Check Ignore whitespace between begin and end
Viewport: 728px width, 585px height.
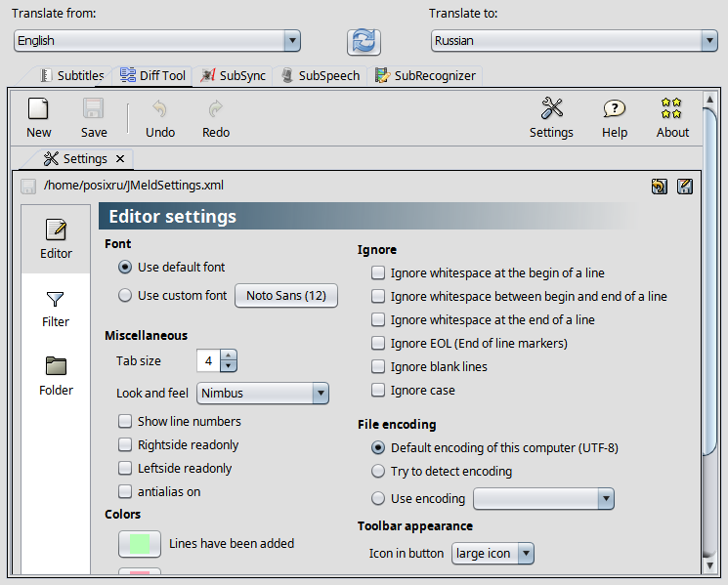click(378, 296)
